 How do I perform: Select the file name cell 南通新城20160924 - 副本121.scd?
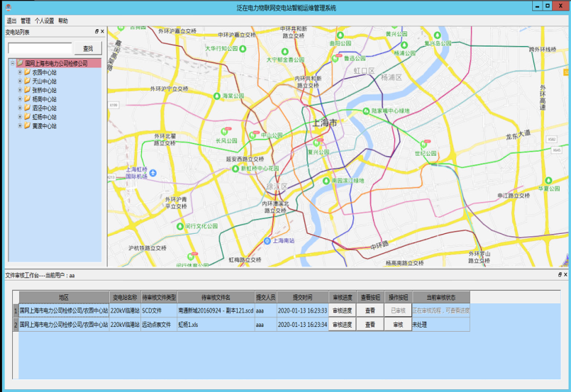(216, 310)
